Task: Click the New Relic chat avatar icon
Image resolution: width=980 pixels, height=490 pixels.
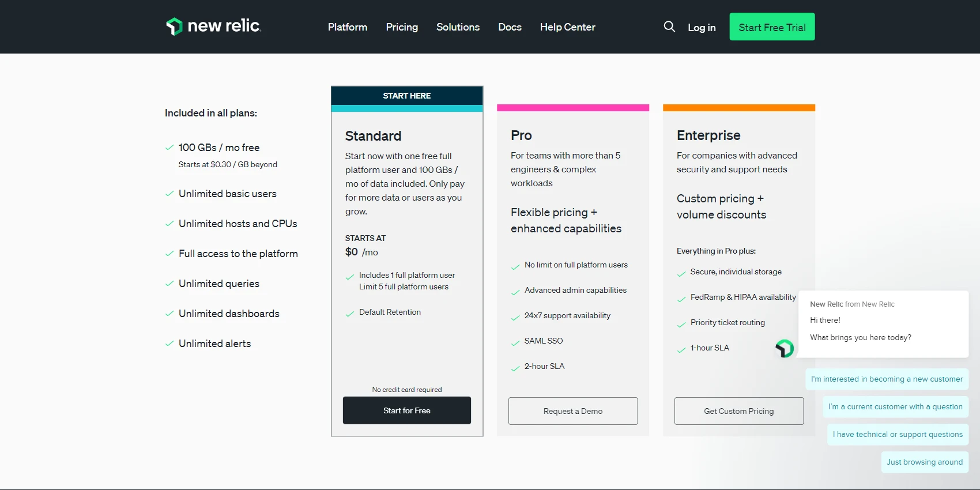Action: 785,348
